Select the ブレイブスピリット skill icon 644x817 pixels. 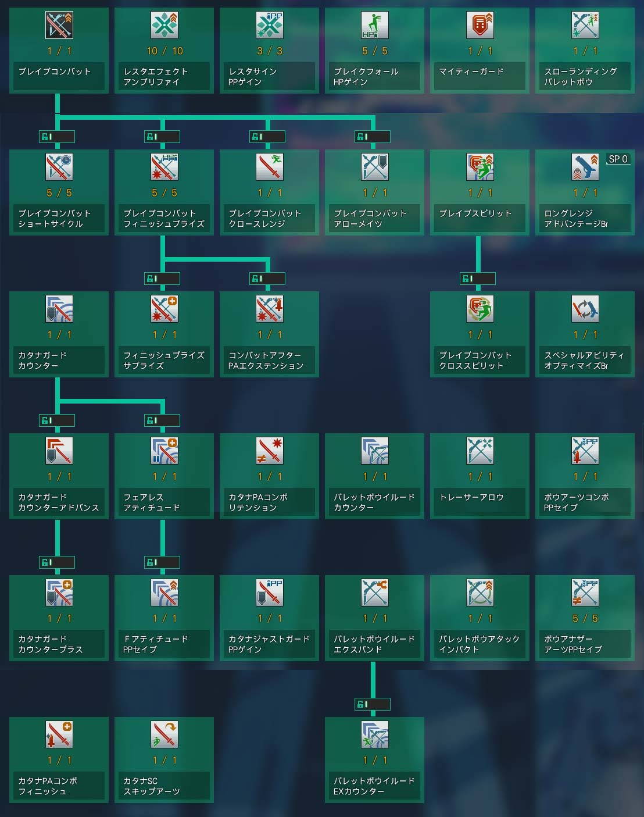480,167
